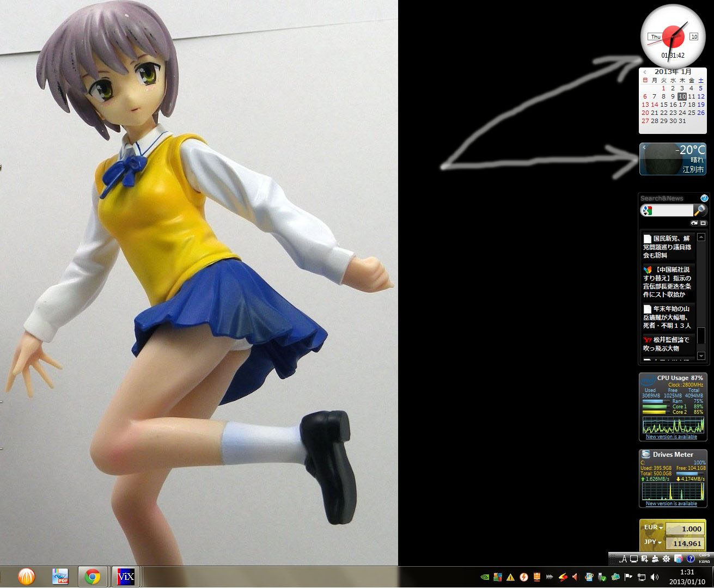Click Drives Meter New version is available link
714x588 pixels.
(x=672, y=504)
